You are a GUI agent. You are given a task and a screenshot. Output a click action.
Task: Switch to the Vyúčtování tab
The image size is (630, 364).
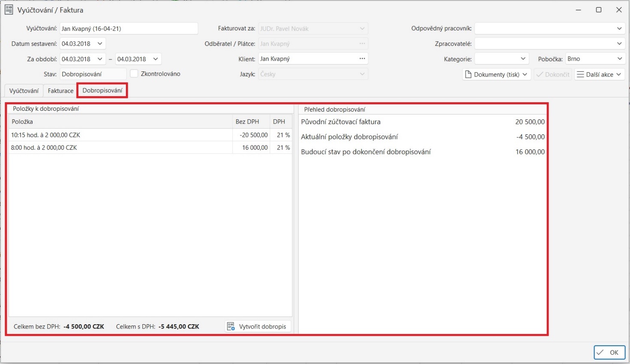(24, 90)
